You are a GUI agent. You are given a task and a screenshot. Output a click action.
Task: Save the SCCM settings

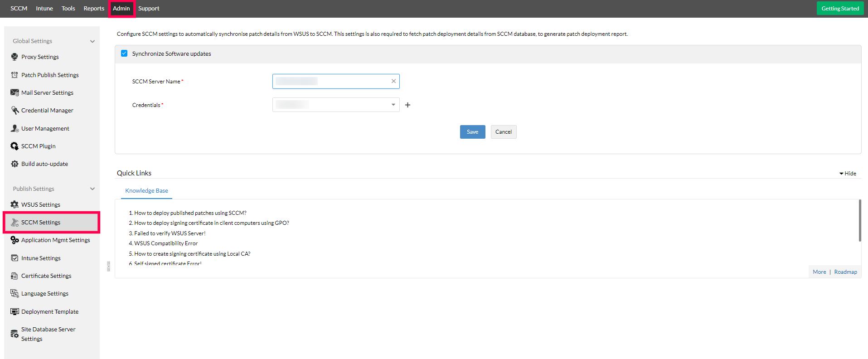(x=472, y=132)
